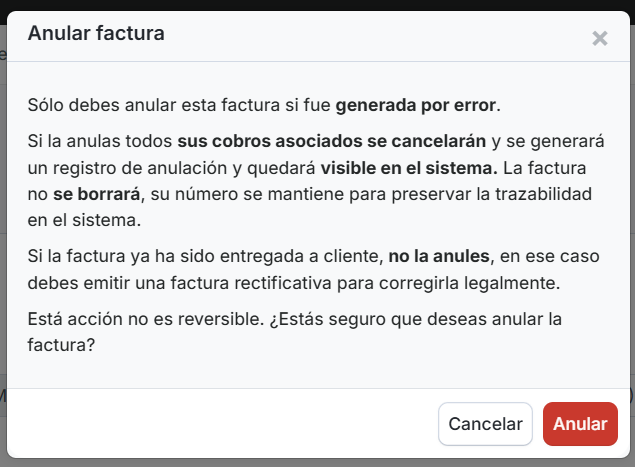This screenshot has height=467, width=635.
Task: Click the bold text "generada por error"
Action: tap(416, 105)
